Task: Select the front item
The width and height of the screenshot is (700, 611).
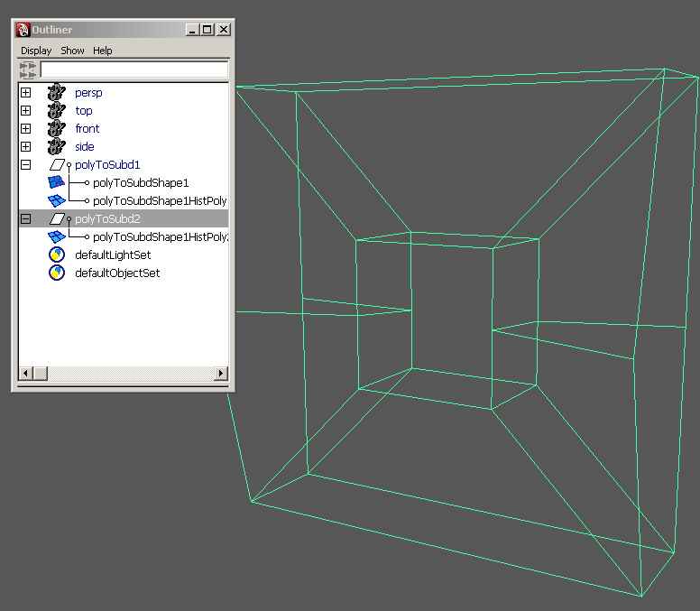Action: (x=87, y=129)
